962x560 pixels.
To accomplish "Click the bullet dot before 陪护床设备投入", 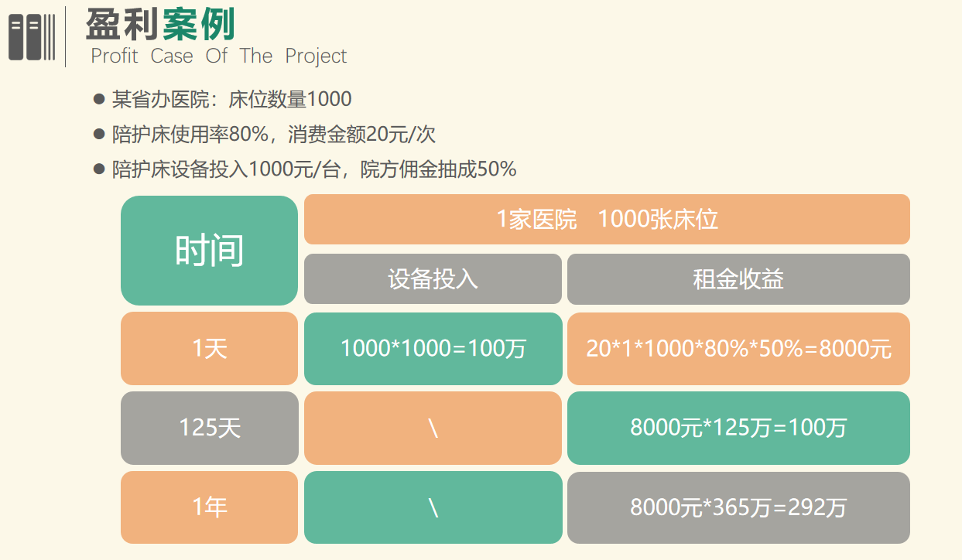I will tap(98, 169).
